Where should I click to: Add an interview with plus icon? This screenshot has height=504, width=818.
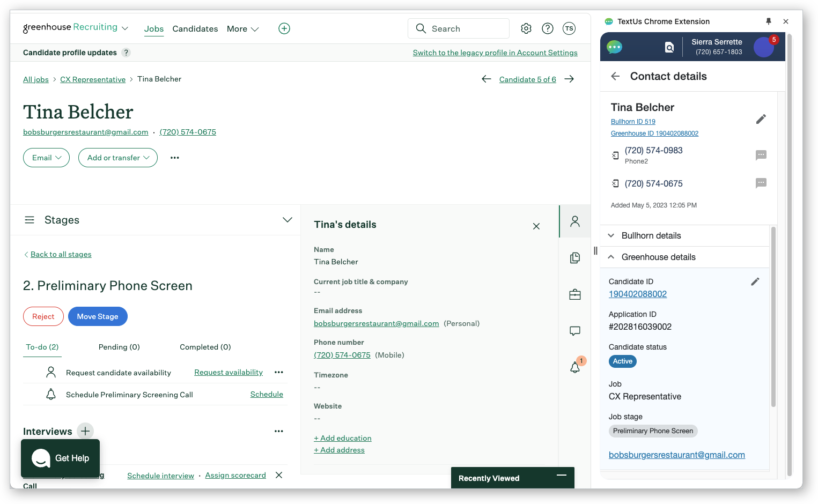coord(85,431)
